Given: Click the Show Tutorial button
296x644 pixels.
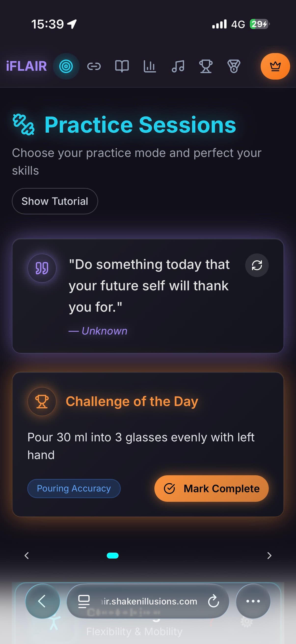Looking at the screenshot, I should pyautogui.click(x=55, y=201).
